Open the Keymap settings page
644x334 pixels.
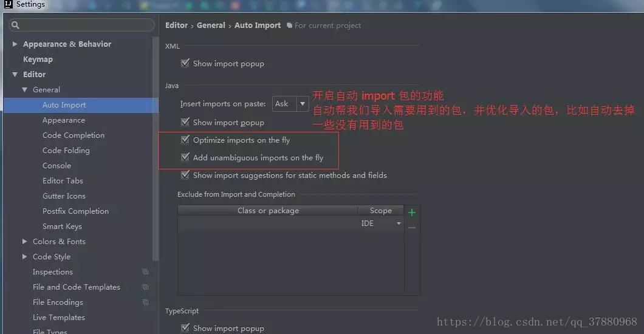coord(38,59)
